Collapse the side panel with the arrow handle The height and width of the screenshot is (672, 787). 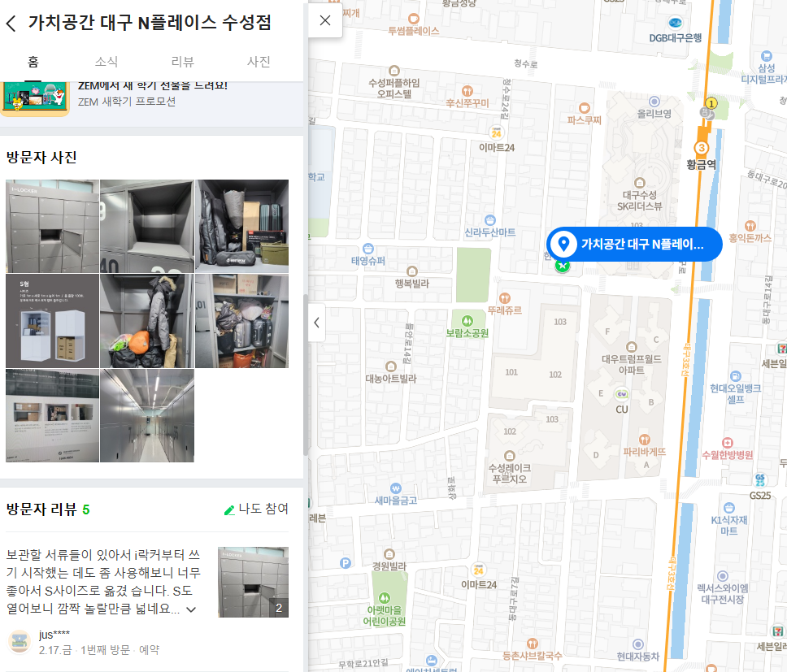point(317,323)
